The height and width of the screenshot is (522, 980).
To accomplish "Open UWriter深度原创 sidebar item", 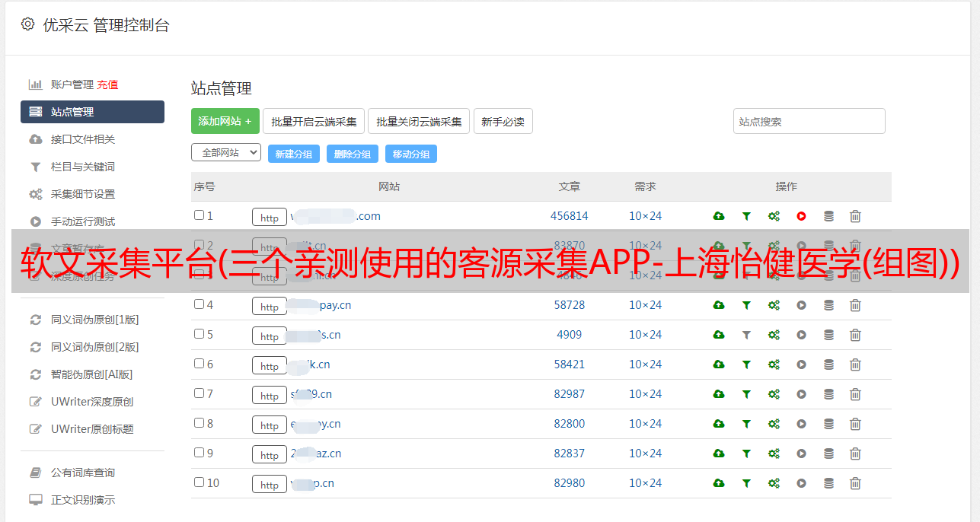I will [92, 402].
